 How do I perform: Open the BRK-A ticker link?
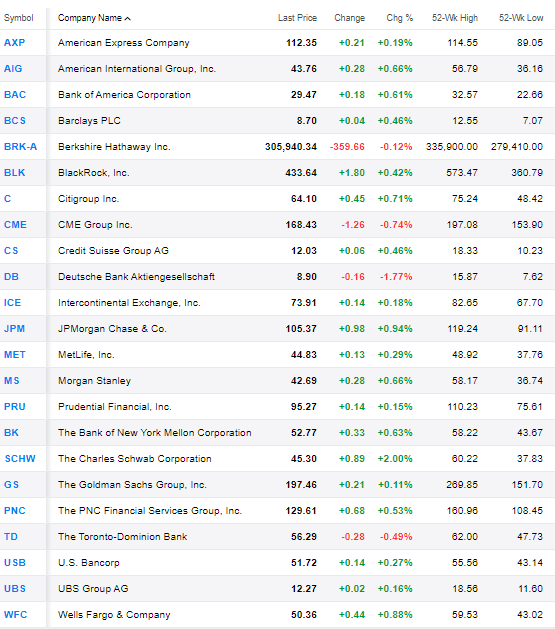click(20, 147)
